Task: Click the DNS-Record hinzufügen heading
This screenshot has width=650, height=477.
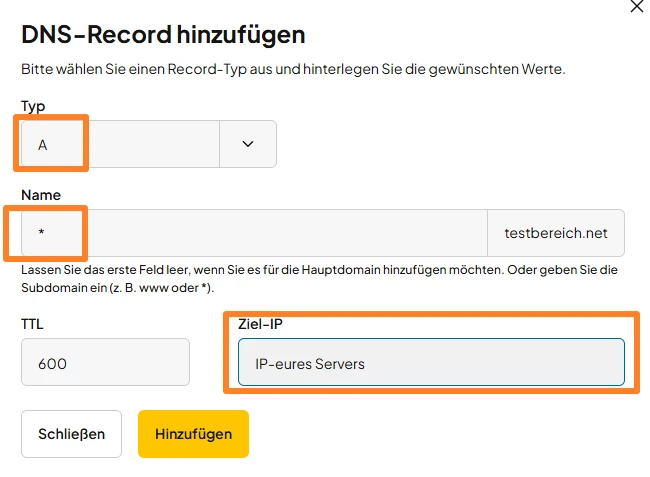Action: (x=163, y=34)
